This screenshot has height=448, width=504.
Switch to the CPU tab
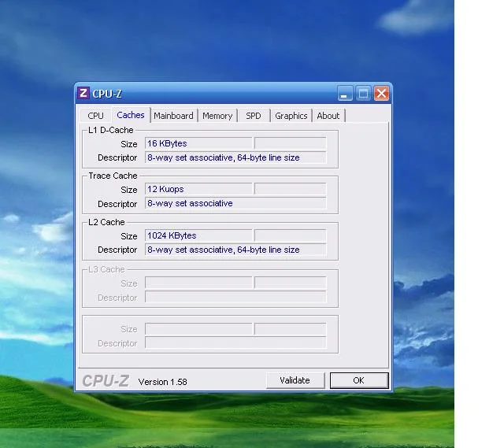pos(95,116)
